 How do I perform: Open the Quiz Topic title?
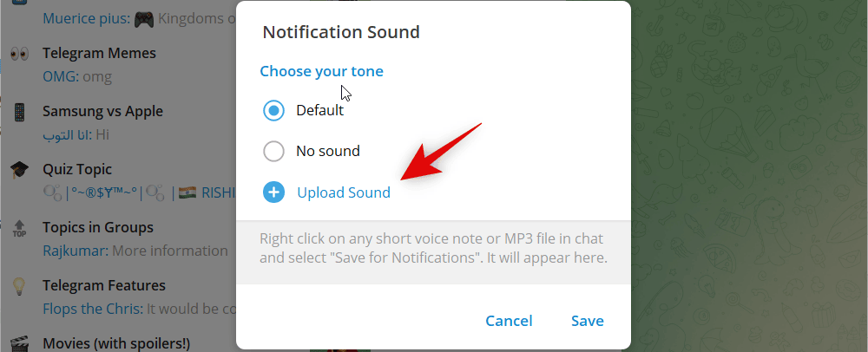tap(77, 169)
